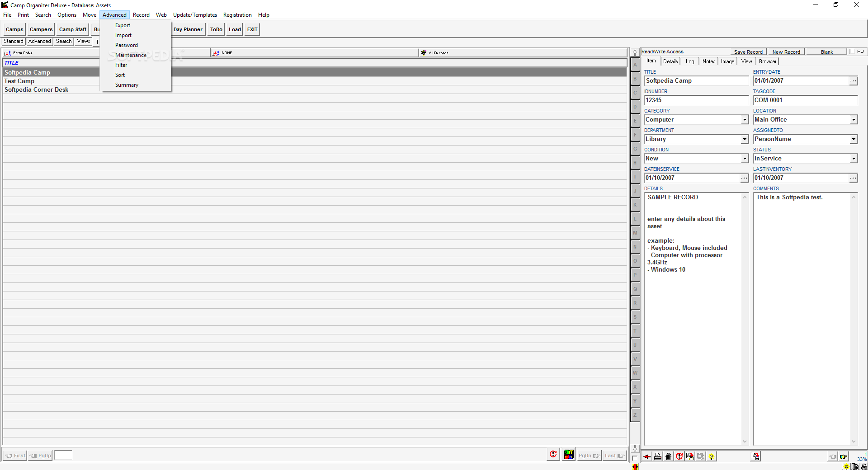Choose Maintenance in the Advanced menu
This screenshot has width=868, height=470.
click(x=136, y=55)
